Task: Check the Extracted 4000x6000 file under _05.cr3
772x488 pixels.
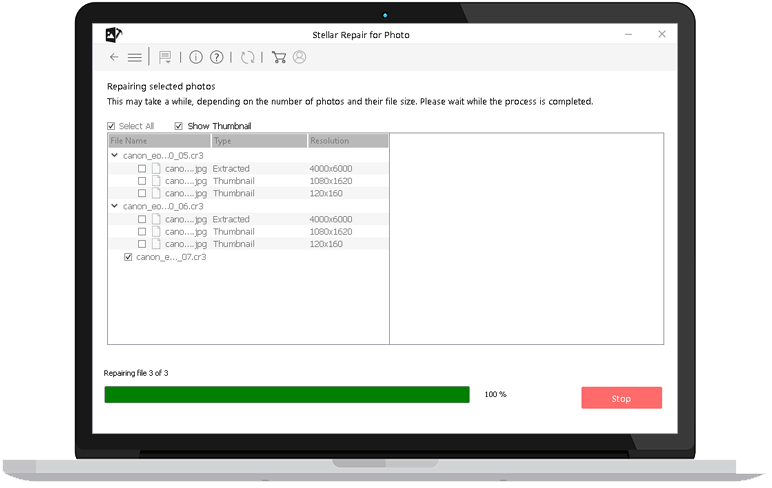Action: tap(142, 168)
